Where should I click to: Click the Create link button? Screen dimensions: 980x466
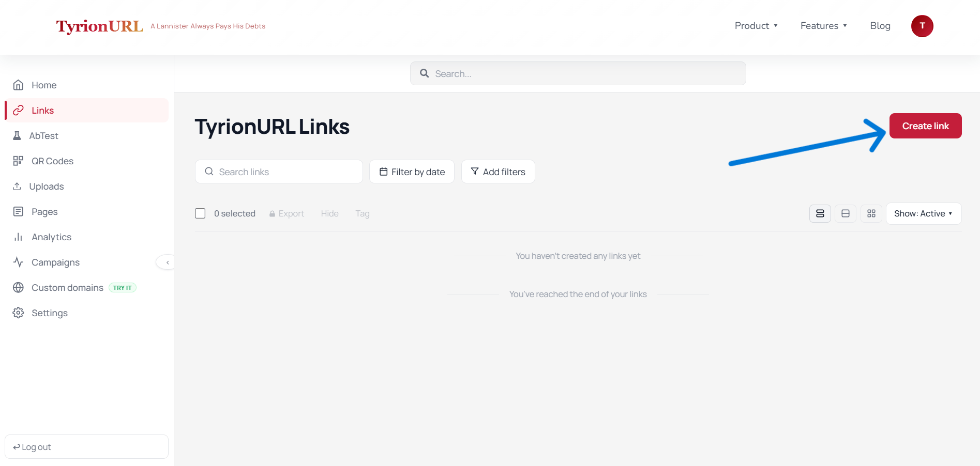click(925, 126)
